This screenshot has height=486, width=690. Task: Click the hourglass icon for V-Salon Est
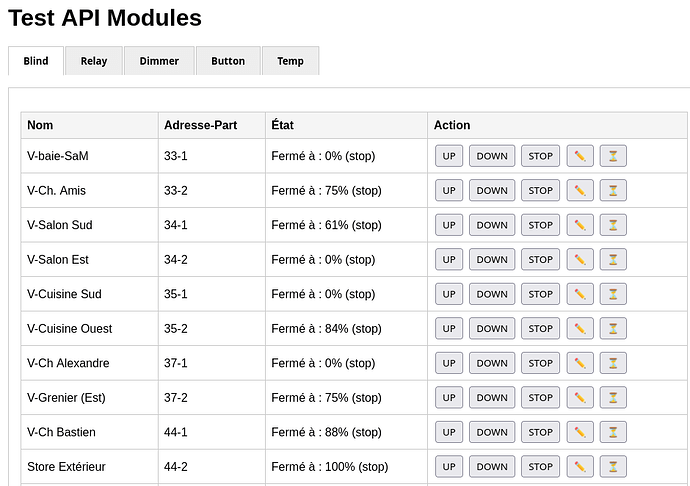613,260
